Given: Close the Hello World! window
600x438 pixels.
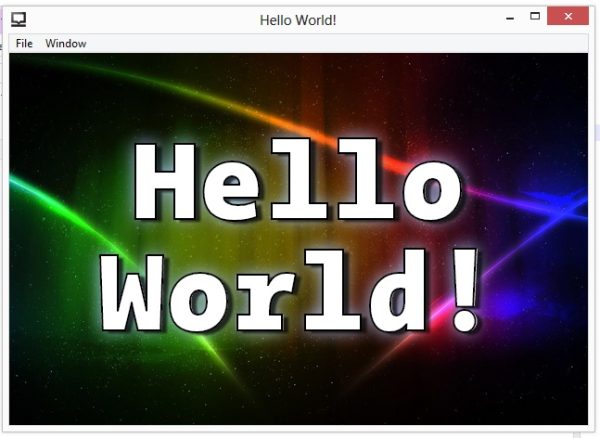Looking at the screenshot, I should point(569,17).
